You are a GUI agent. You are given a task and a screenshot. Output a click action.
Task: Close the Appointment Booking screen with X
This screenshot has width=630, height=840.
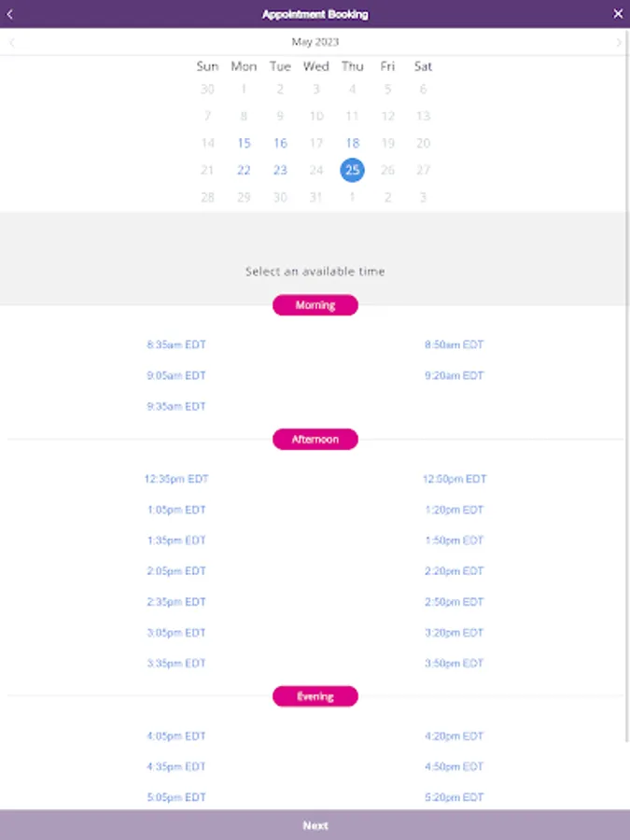point(617,14)
